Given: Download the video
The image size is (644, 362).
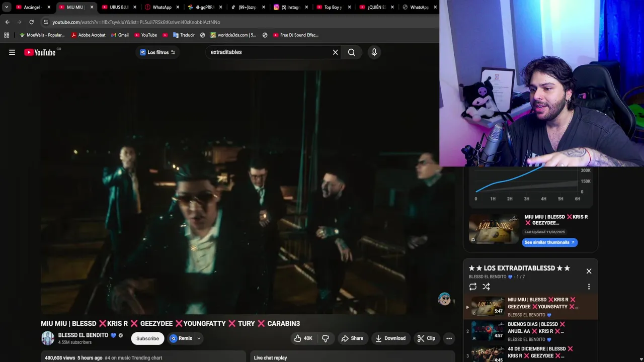Looking at the screenshot, I should [390, 338].
